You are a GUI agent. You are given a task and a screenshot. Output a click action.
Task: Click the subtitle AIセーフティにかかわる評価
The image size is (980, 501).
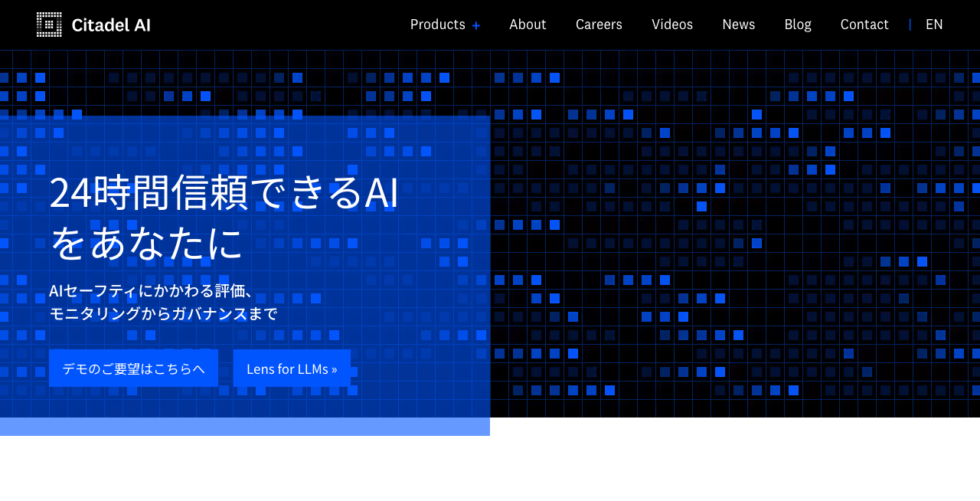pyautogui.click(x=151, y=291)
